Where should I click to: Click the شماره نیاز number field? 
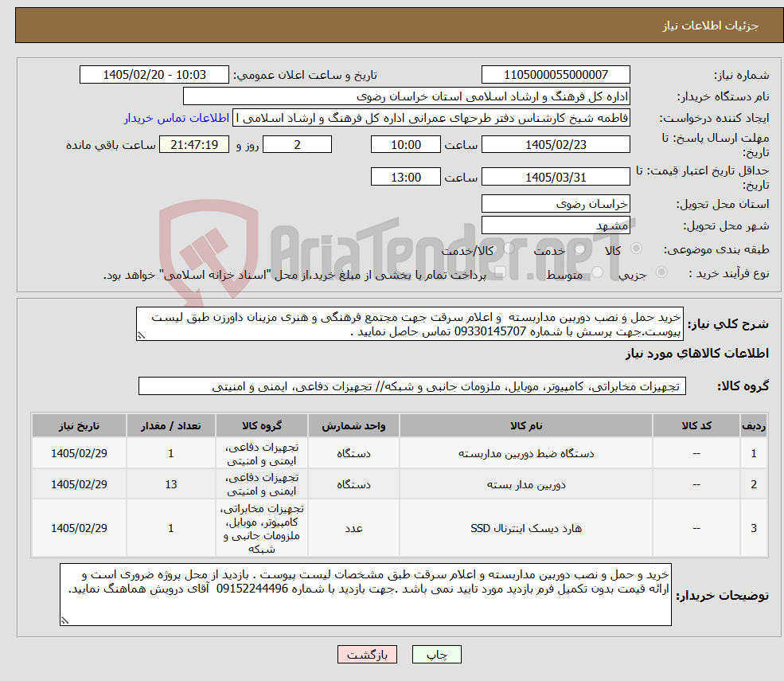[556, 75]
